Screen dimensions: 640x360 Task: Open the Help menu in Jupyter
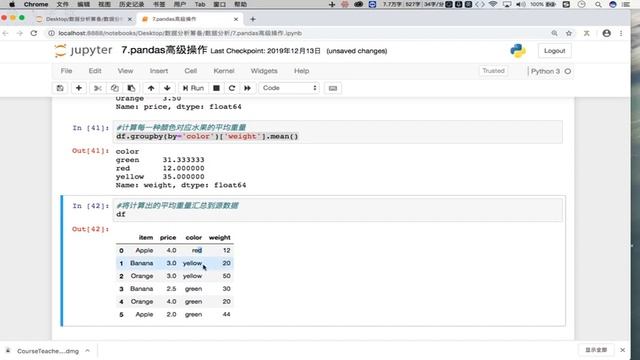[302, 71]
